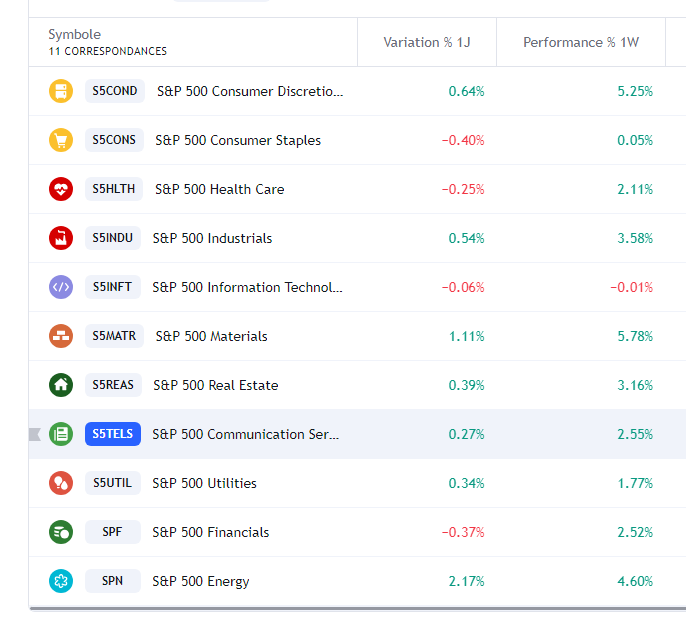Click the Utilities sector icon
This screenshot has width=686, height=633.
[61, 483]
